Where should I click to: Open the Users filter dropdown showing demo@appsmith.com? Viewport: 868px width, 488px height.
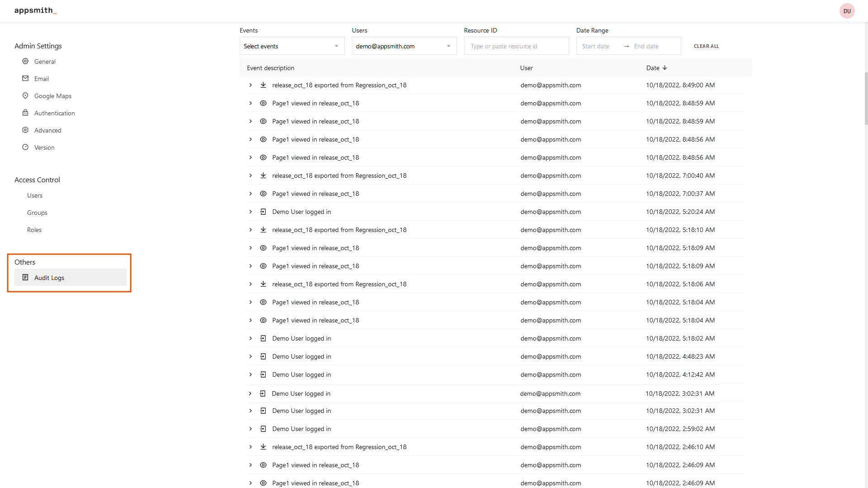point(403,46)
